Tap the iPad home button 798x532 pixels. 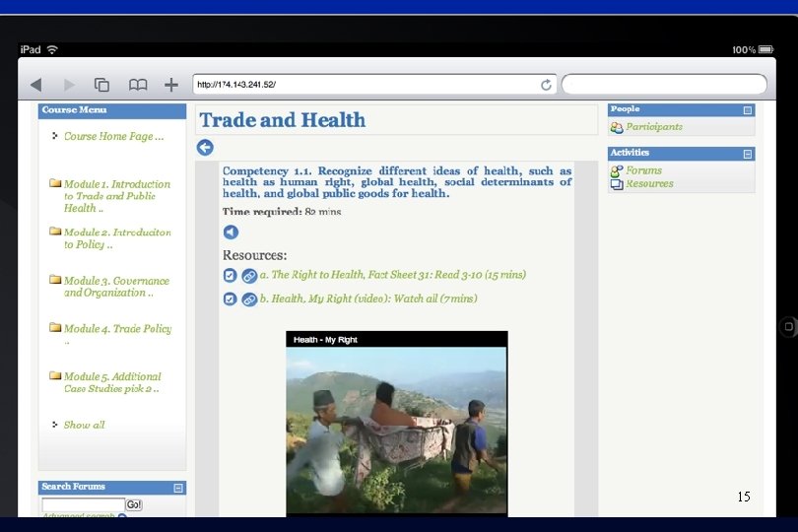point(788,326)
